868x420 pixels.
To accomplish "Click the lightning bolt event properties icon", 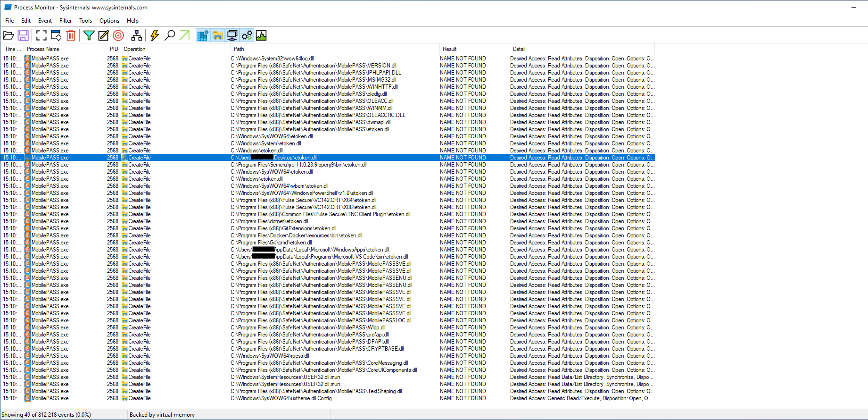I will click(155, 35).
